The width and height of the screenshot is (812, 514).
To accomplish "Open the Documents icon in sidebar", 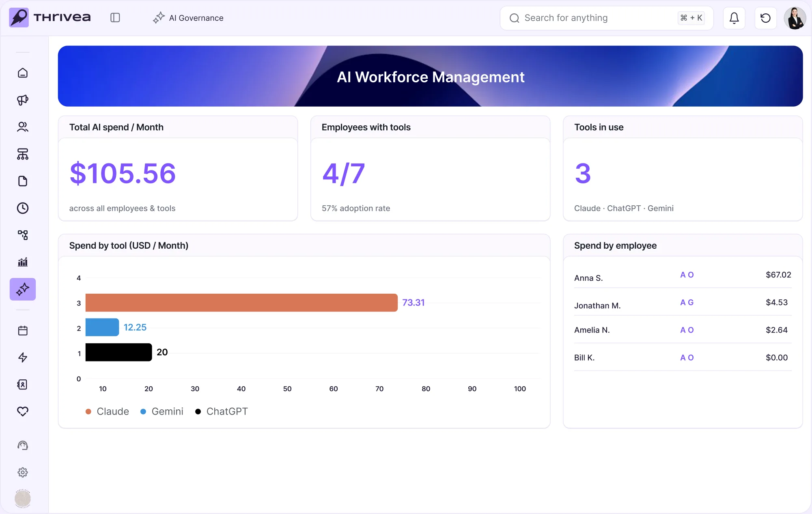I will click(23, 181).
